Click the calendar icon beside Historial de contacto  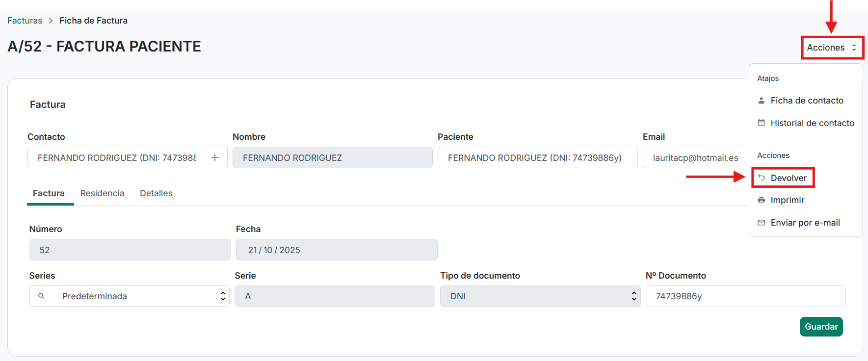[x=762, y=123]
